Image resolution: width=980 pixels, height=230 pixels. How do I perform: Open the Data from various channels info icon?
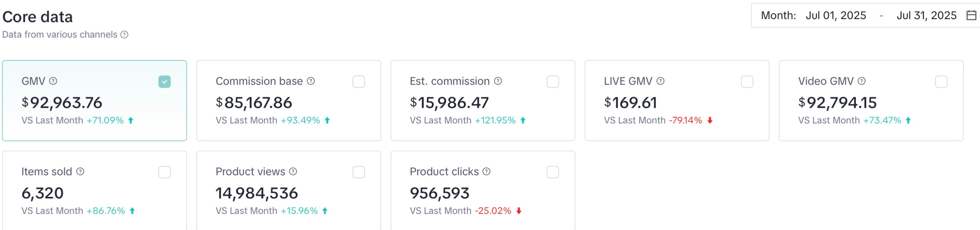[x=124, y=35]
